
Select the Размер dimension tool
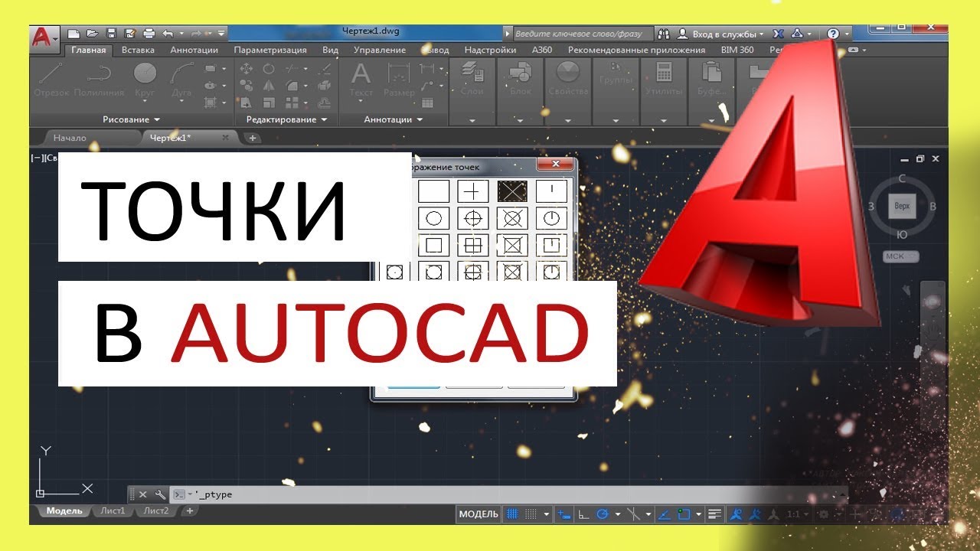point(399,80)
